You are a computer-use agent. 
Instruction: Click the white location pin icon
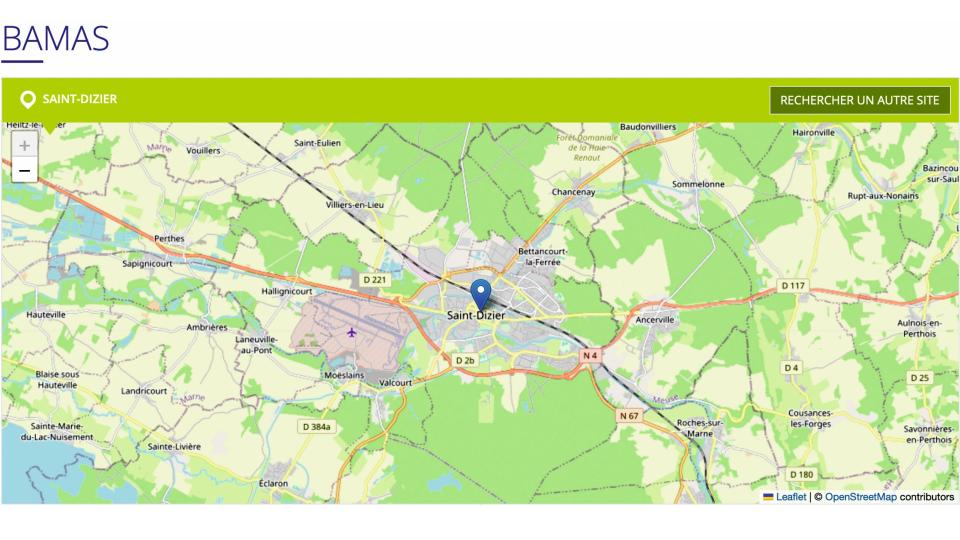(x=28, y=99)
